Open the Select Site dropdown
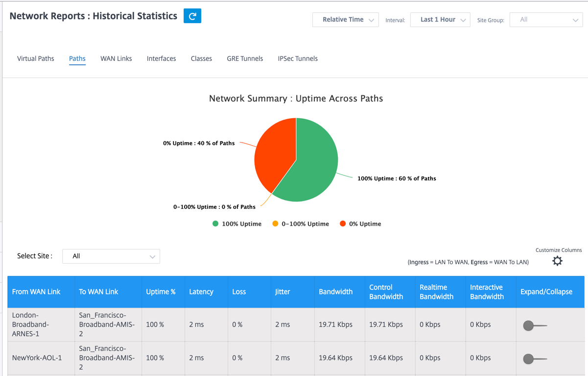588x376 pixels. tap(111, 256)
